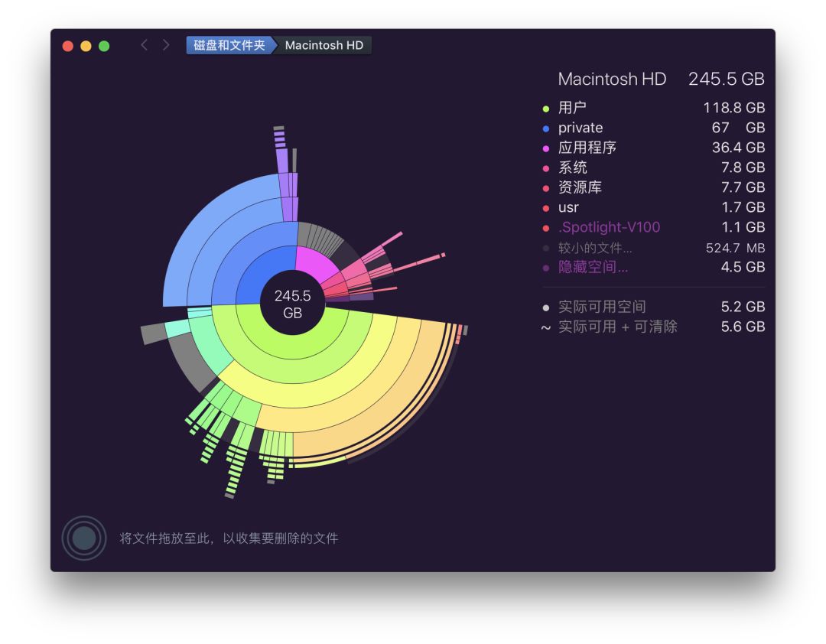
Task: Open the .Spotlight-V100 entry
Action: pyautogui.click(x=653, y=227)
